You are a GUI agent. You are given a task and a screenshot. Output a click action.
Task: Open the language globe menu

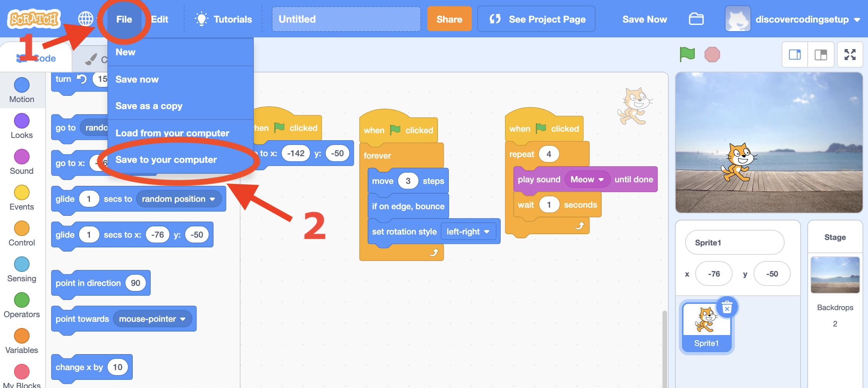(86, 19)
